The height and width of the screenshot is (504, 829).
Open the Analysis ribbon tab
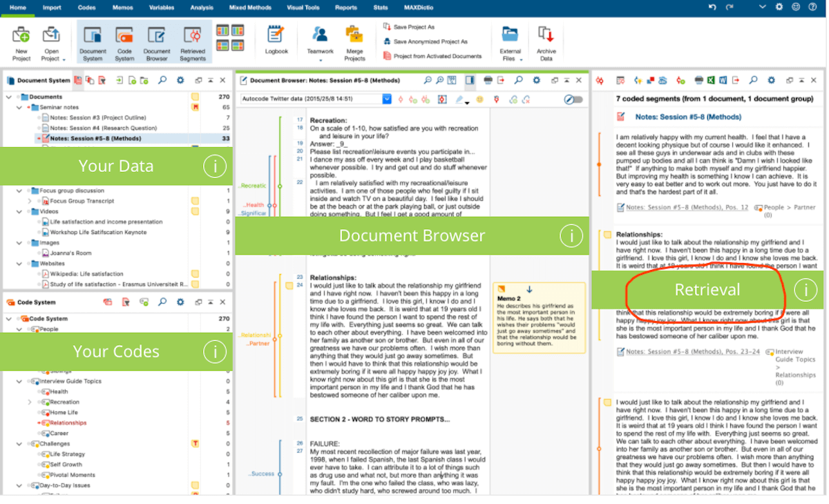202,8
